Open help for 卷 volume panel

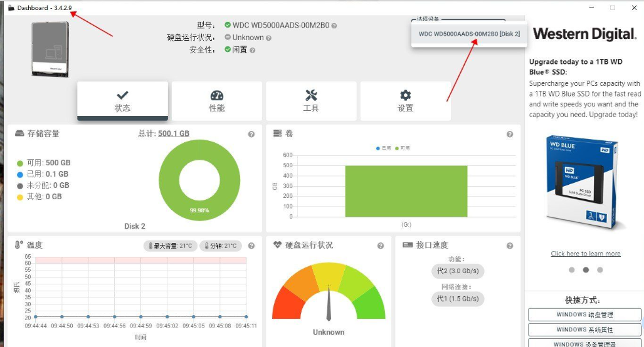click(x=510, y=134)
